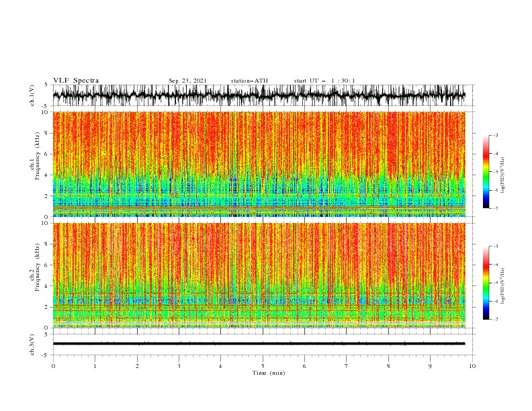
Task: Click the "start UT = 1:30:1" header text
Action: [x=324, y=81]
